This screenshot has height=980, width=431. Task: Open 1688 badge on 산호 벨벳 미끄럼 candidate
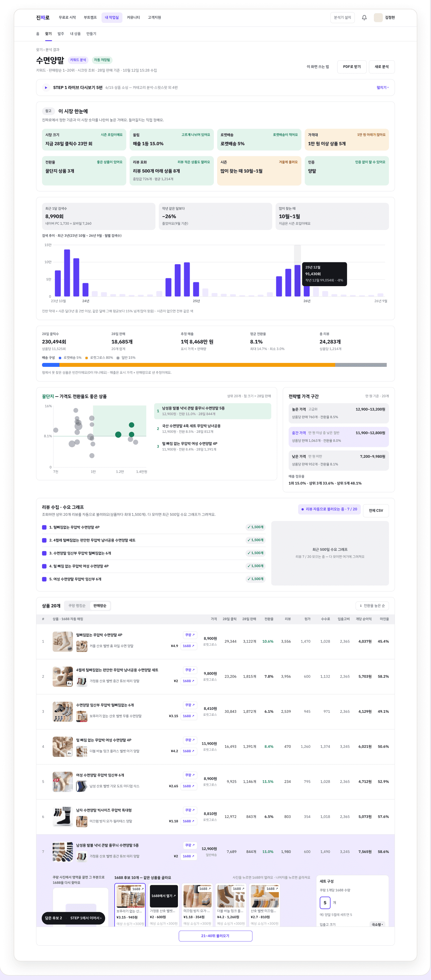pyautogui.click(x=272, y=889)
